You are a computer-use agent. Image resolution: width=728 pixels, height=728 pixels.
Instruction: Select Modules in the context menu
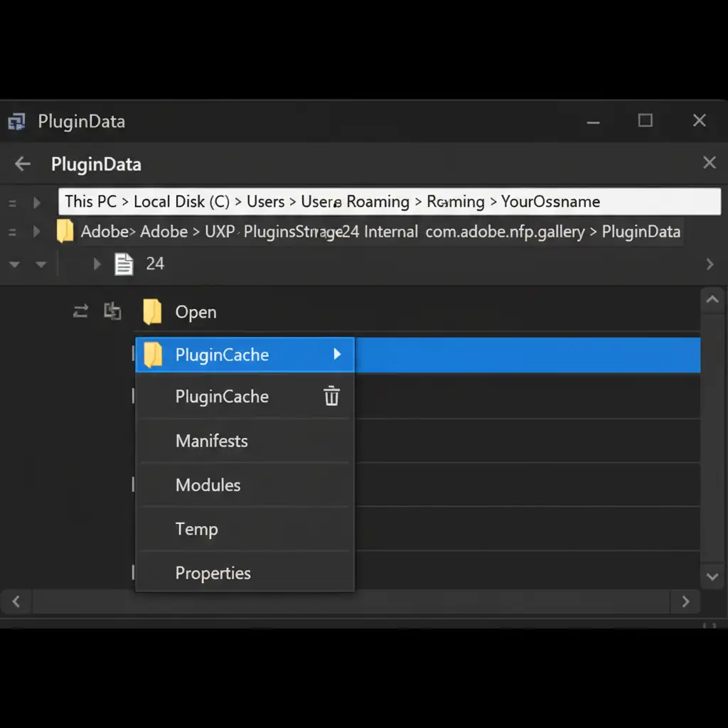tap(208, 485)
